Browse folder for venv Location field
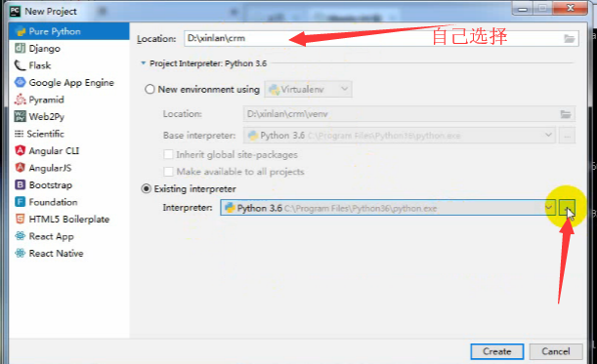Image resolution: width=597 pixels, height=364 pixels. pos(566,114)
